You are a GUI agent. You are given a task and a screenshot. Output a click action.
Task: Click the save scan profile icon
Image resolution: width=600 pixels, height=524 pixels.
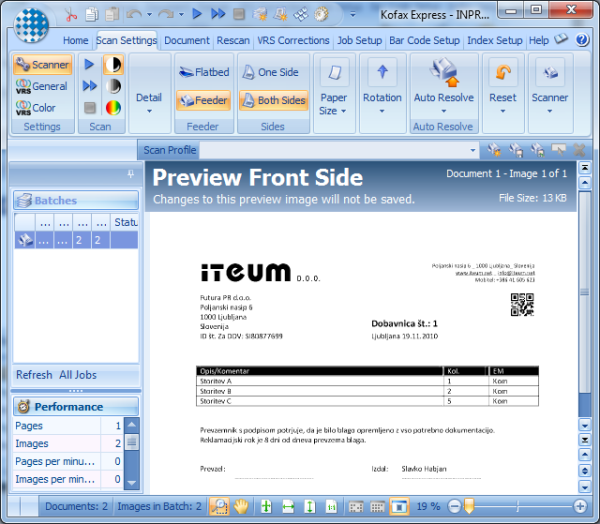[516, 150]
